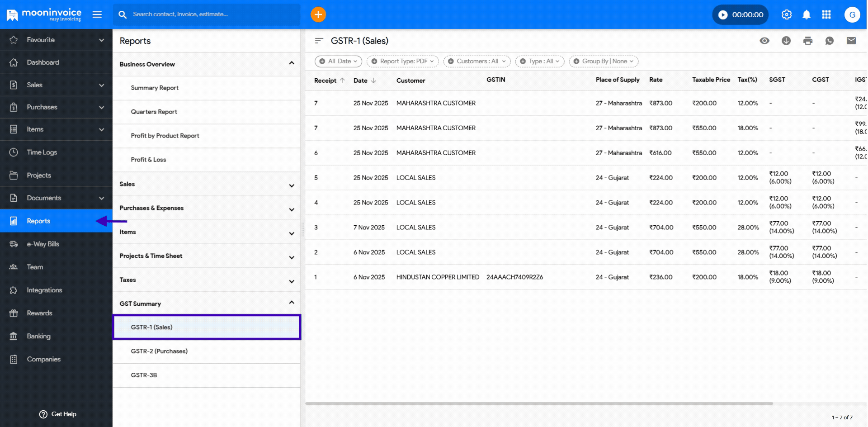Open the GSTR-3B report
The image size is (868, 427).
pyautogui.click(x=207, y=375)
